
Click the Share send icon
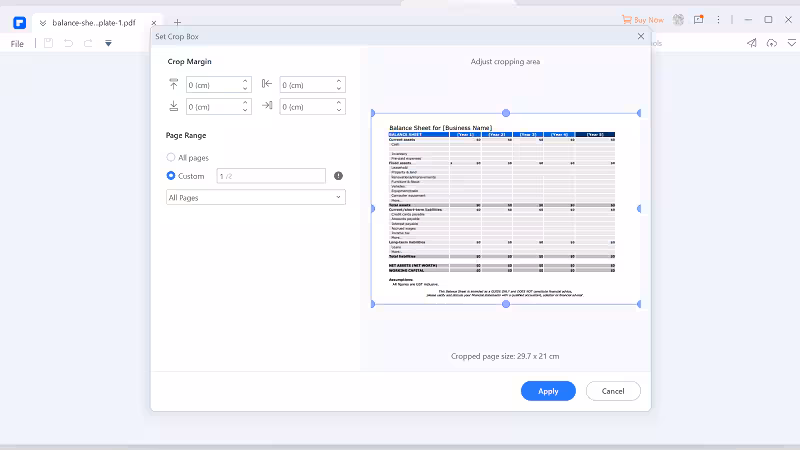click(752, 43)
